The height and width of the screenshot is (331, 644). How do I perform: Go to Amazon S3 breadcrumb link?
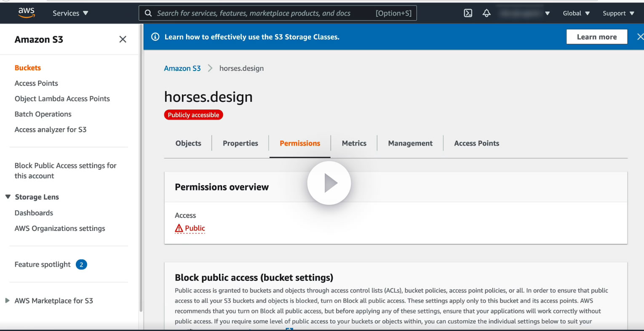pos(182,68)
